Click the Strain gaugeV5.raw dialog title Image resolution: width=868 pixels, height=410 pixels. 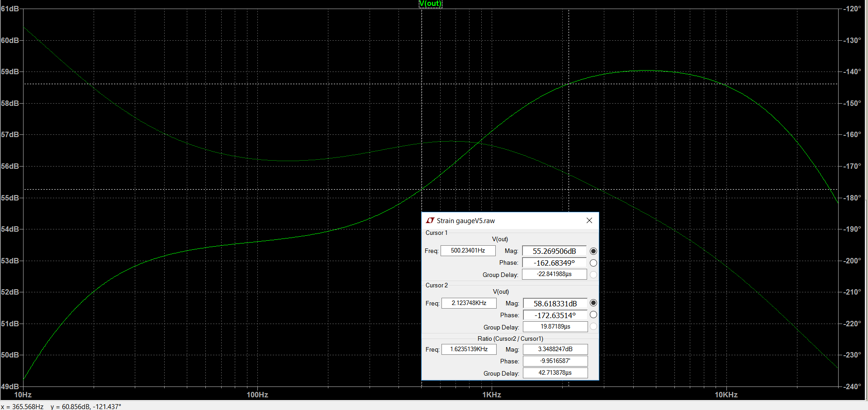pos(466,221)
